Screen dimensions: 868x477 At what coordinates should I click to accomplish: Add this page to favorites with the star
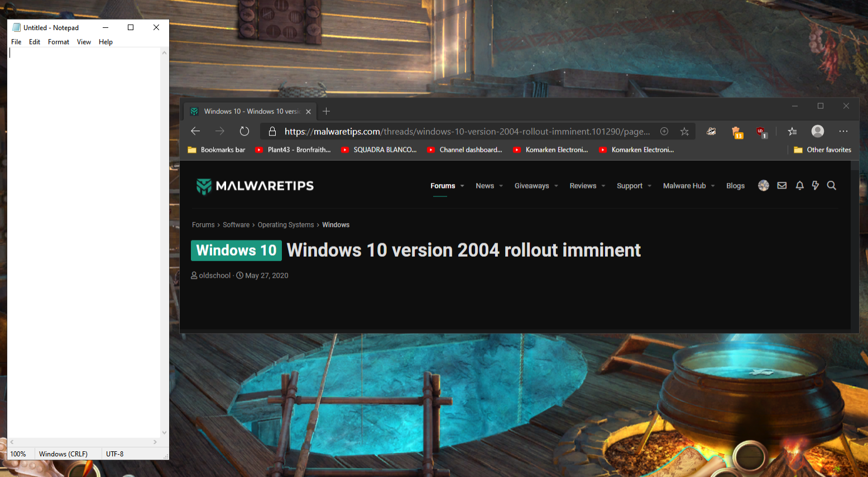pos(684,131)
